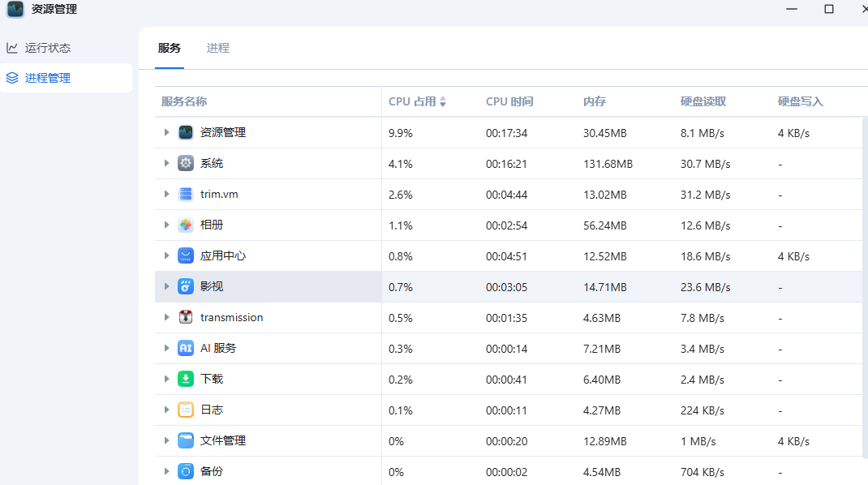Viewport: 868px width, 485px height.
Task: Click the 文件管理 folder icon
Action: click(186, 440)
